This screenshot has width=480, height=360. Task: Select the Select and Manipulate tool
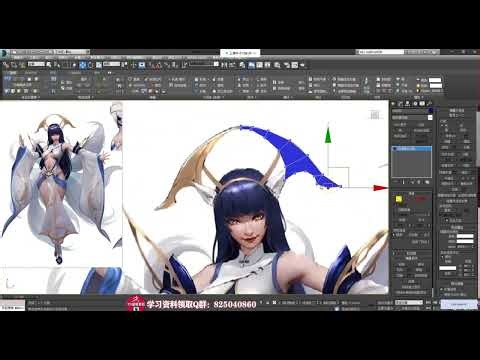point(134,65)
